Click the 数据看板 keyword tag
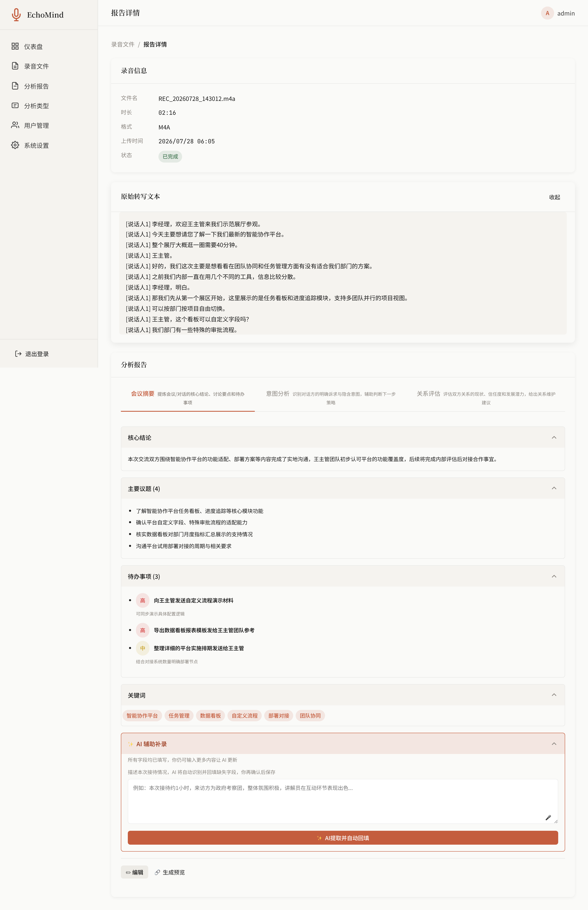Screen dimensions: 588x910 pyautogui.click(x=210, y=716)
